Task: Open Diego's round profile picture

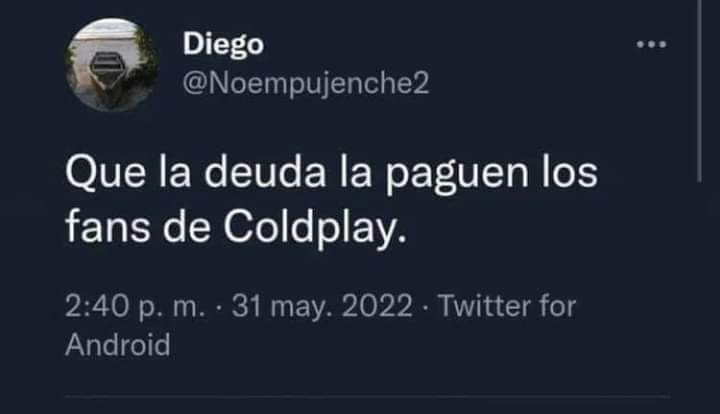Action: [112, 65]
